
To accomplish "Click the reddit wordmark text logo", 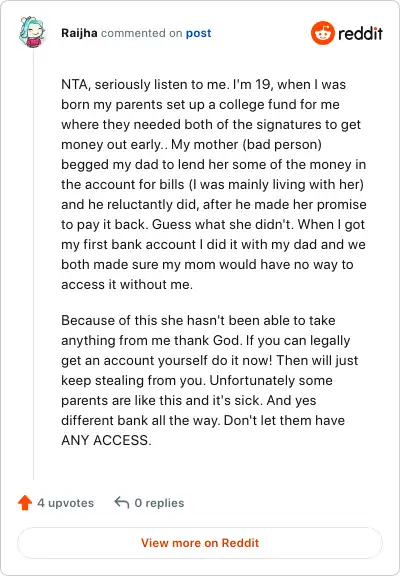I will tap(360, 33).
